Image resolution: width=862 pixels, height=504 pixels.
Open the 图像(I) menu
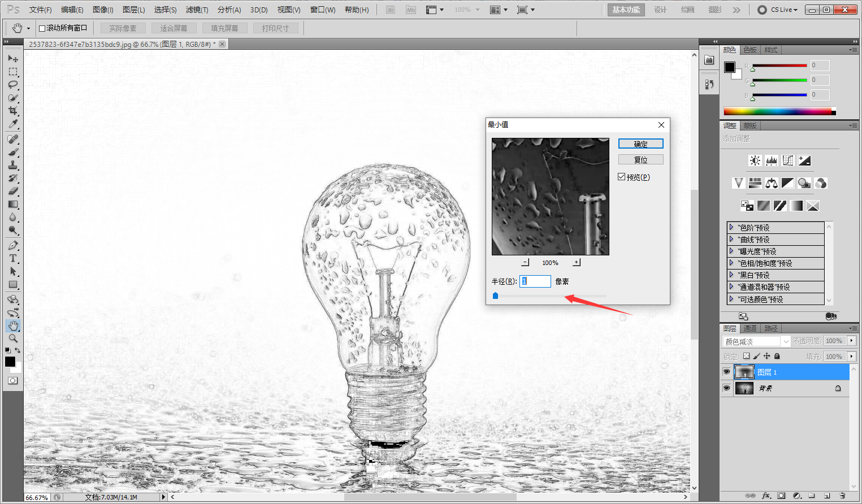pos(103,10)
